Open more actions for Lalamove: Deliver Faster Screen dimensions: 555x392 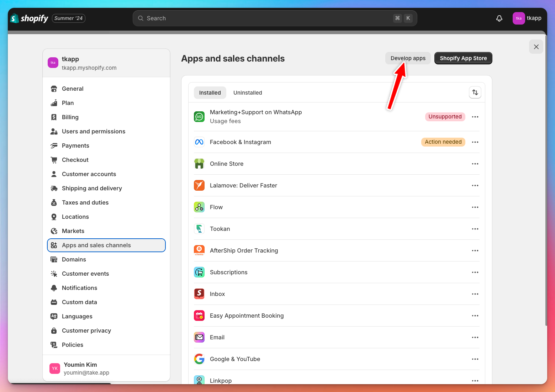pos(475,185)
